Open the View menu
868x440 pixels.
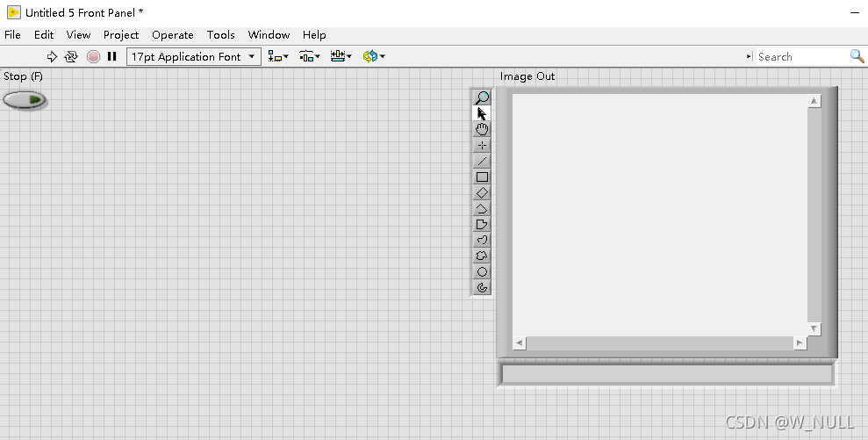point(78,35)
